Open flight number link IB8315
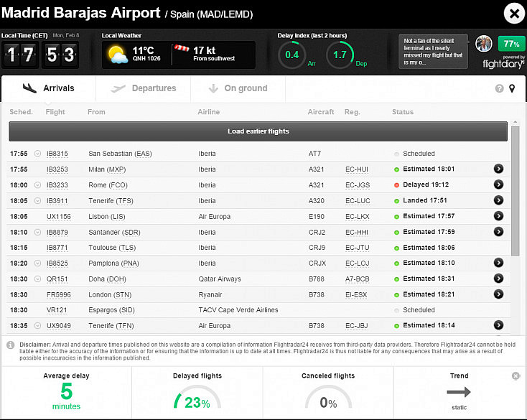527x420 pixels. (57, 154)
